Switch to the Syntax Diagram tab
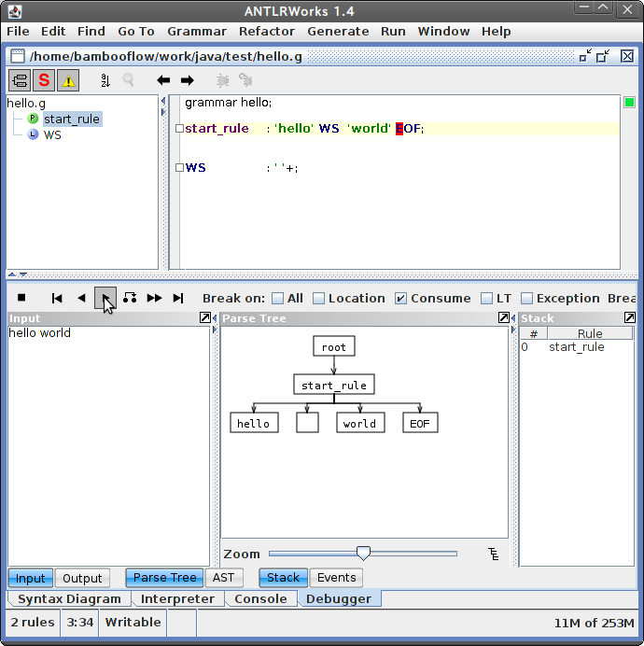The height and width of the screenshot is (646, 644). [69, 598]
